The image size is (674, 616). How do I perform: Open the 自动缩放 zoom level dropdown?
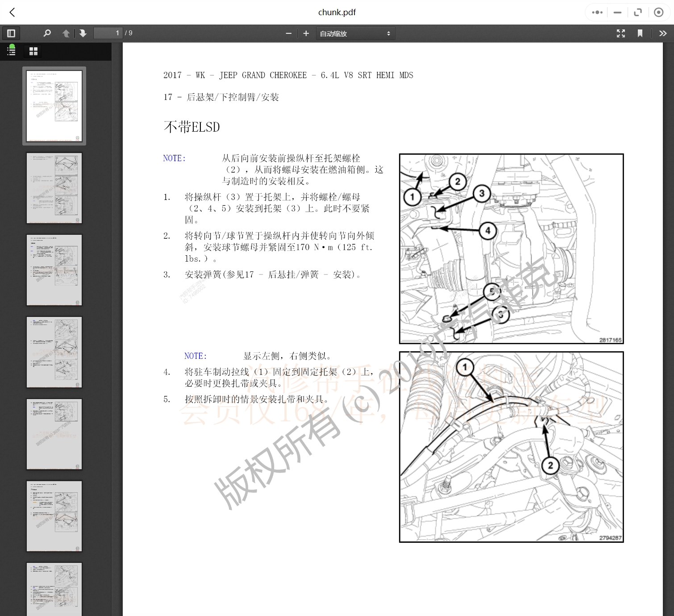355,33
